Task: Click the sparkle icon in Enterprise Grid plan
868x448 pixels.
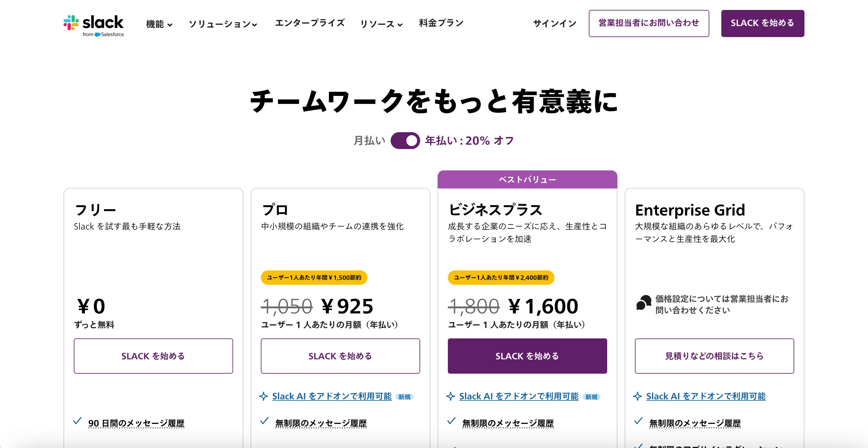Action: [x=638, y=397]
